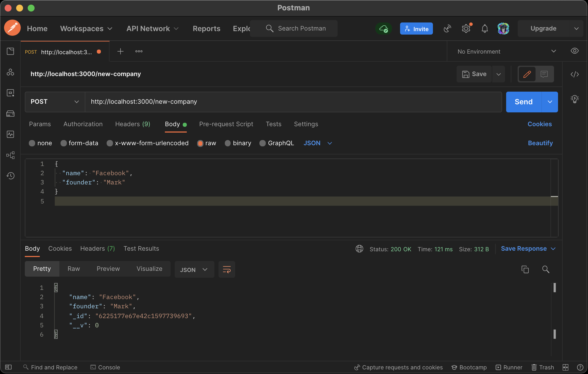
Task: Search within the response body
Action: (546, 269)
